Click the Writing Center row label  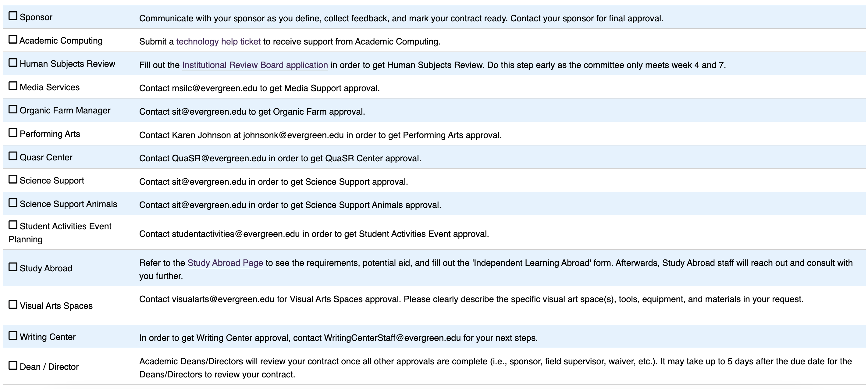(x=48, y=337)
